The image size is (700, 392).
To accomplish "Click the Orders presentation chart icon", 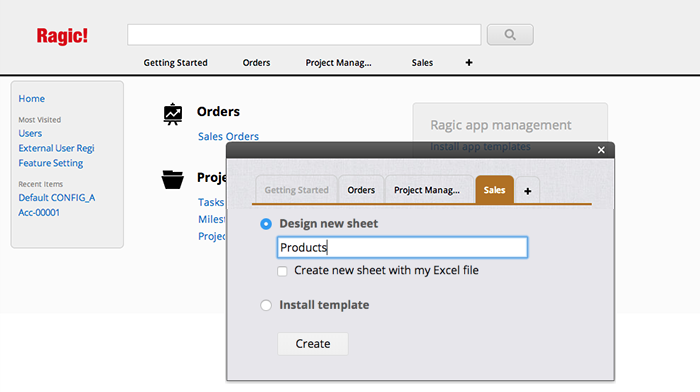I will [173, 114].
